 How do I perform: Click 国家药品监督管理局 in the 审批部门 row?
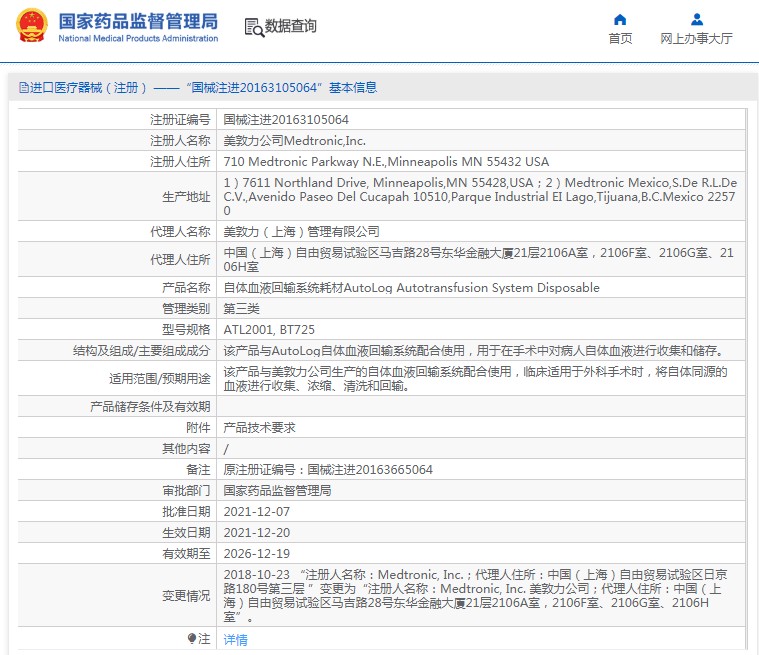tap(277, 491)
